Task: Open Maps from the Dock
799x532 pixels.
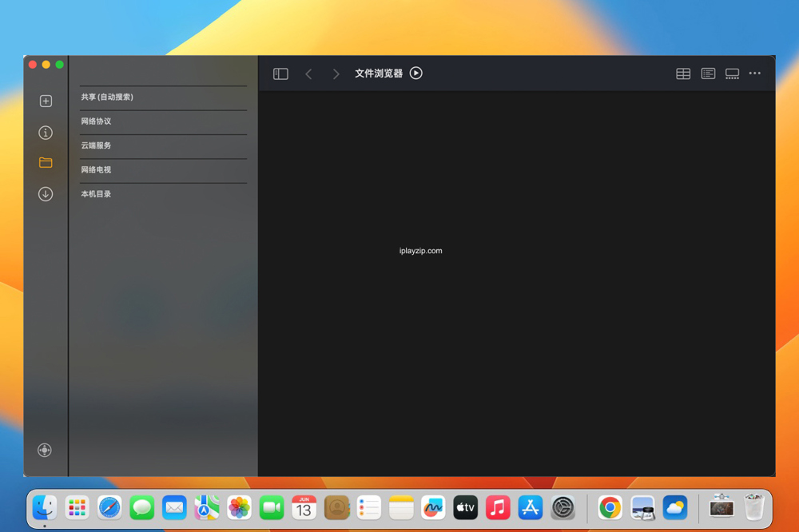Action: (207, 507)
